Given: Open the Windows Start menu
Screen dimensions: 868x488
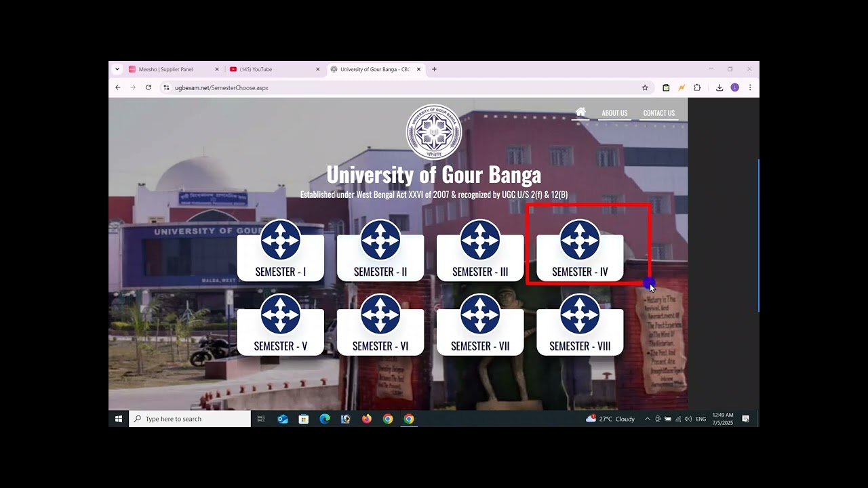Looking at the screenshot, I should tap(119, 419).
